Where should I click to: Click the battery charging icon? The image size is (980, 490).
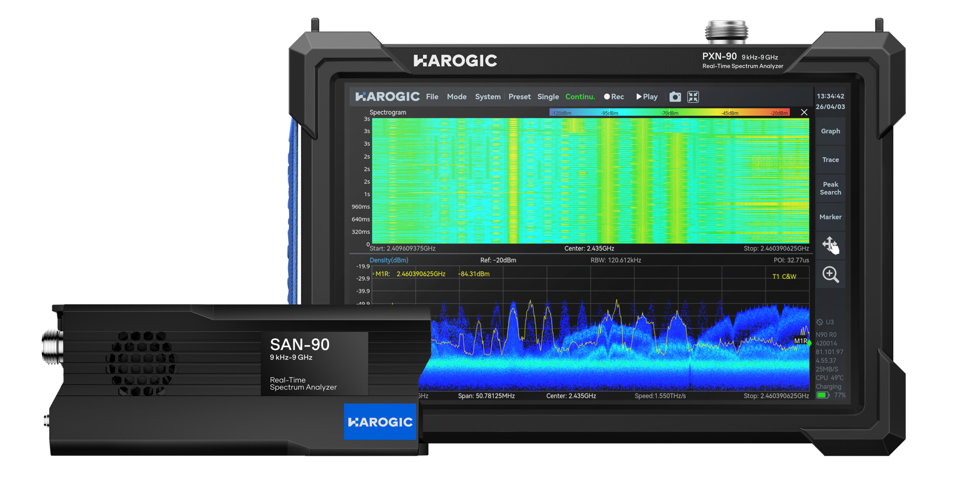point(822,395)
